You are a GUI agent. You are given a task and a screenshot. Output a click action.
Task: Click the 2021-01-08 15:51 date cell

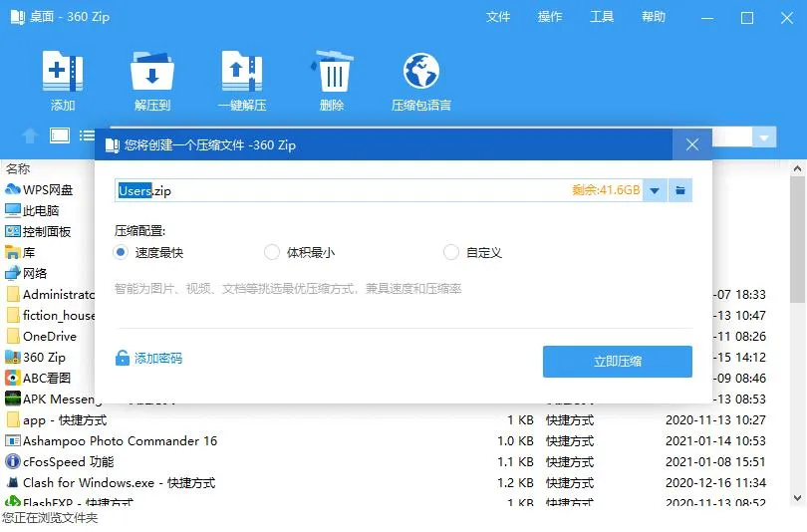pos(715,461)
